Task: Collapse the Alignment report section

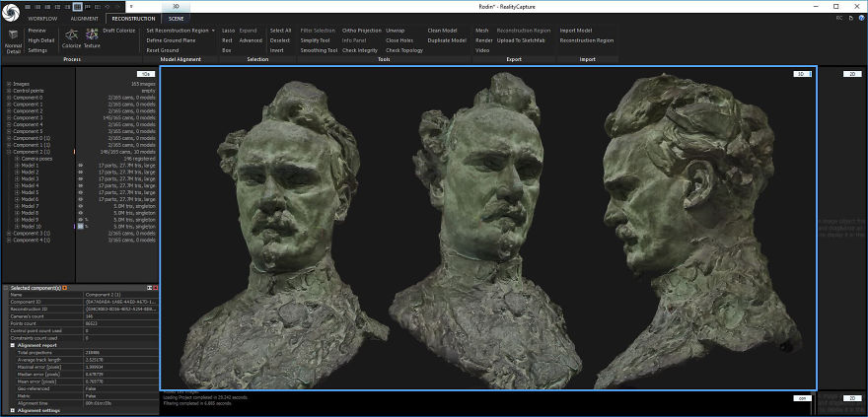Action: coord(13,345)
